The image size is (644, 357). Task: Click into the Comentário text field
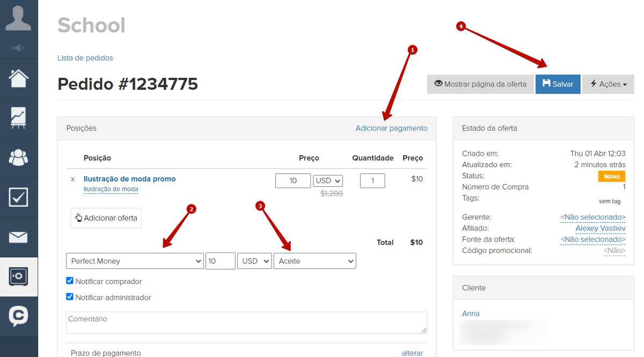click(246, 323)
